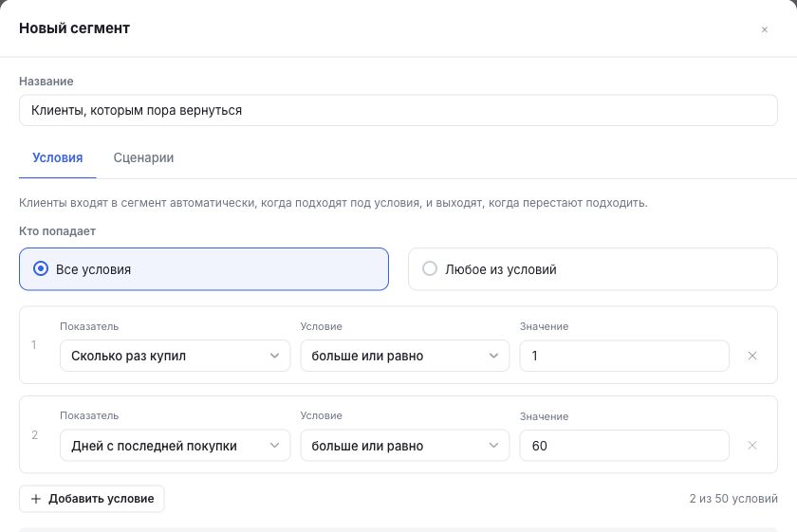
Task: Click the Условие label in condition 1
Action: [x=322, y=326]
